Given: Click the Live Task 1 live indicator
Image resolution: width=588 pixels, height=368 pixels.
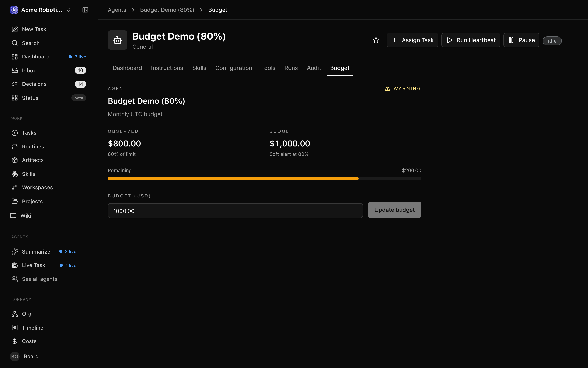Looking at the screenshot, I should coord(68,265).
